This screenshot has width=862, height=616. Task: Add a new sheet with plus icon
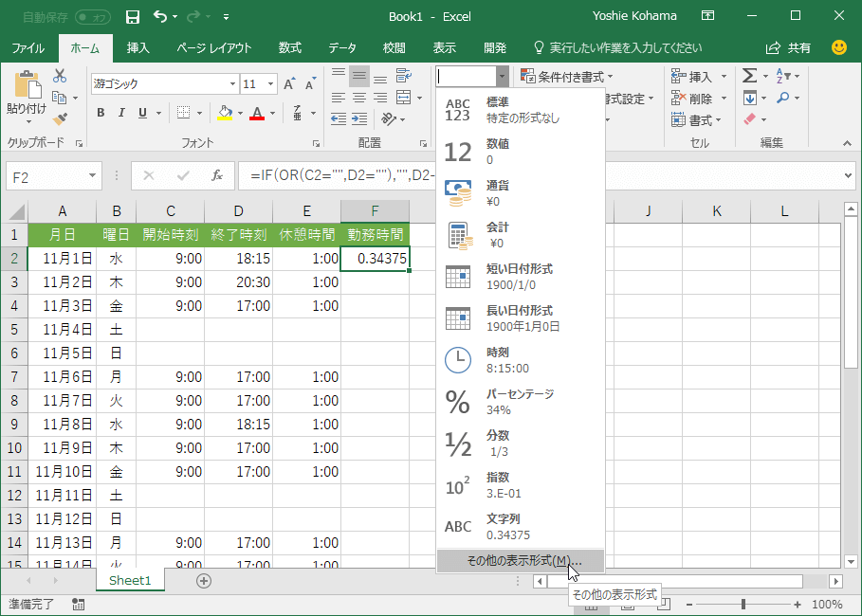pyautogui.click(x=203, y=581)
